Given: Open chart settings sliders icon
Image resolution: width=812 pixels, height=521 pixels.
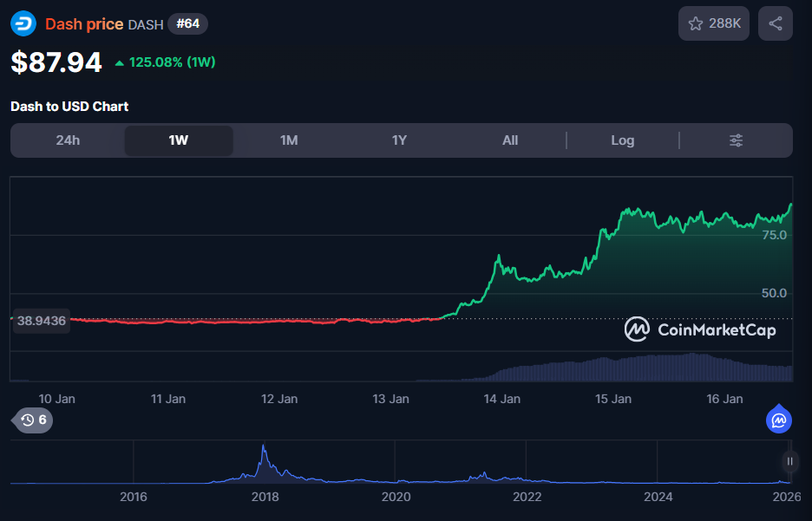Looking at the screenshot, I should click(736, 140).
